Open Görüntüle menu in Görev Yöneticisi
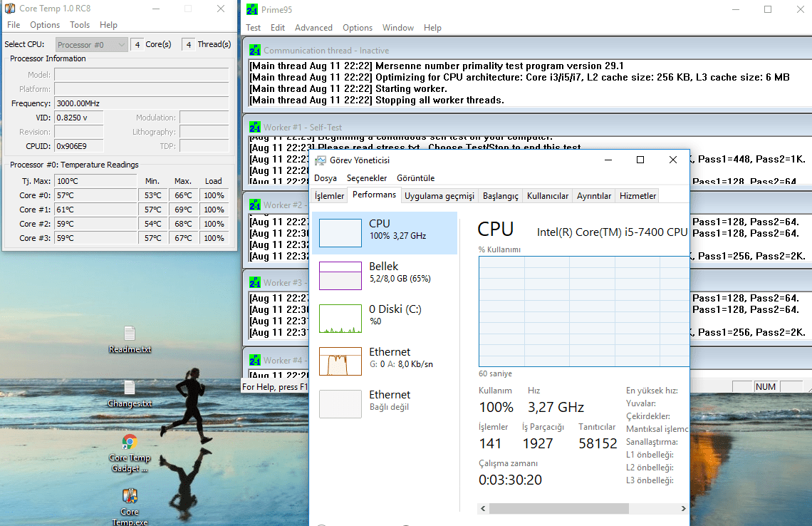Screen dimensions: 812x526 tap(415, 177)
